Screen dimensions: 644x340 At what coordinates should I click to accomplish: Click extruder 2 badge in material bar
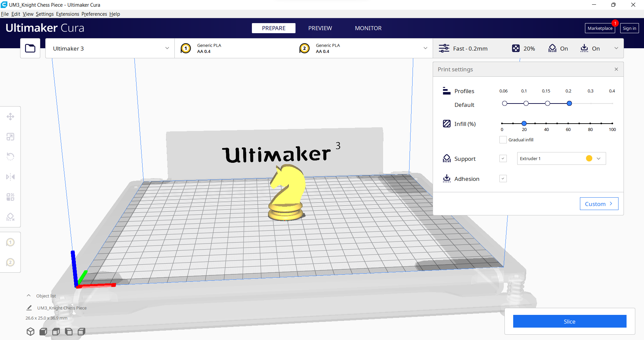pos(305,48)
